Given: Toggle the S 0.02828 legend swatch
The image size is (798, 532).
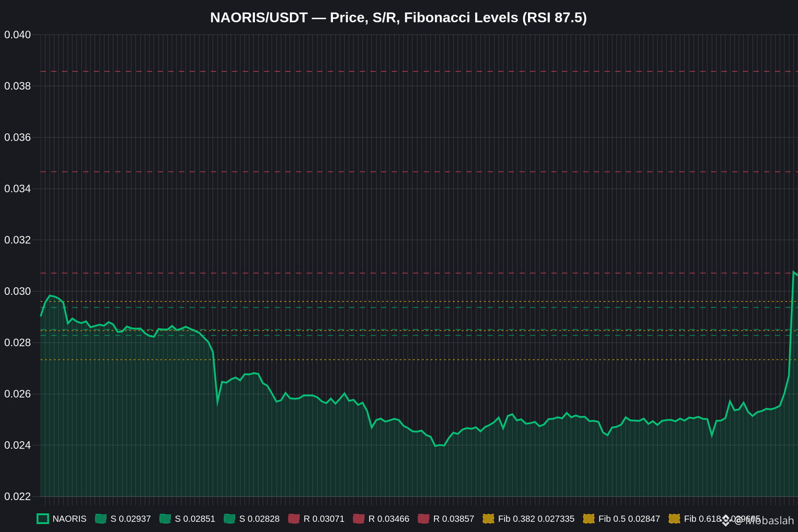Looking at the screenshot, I should click(230, 519).
